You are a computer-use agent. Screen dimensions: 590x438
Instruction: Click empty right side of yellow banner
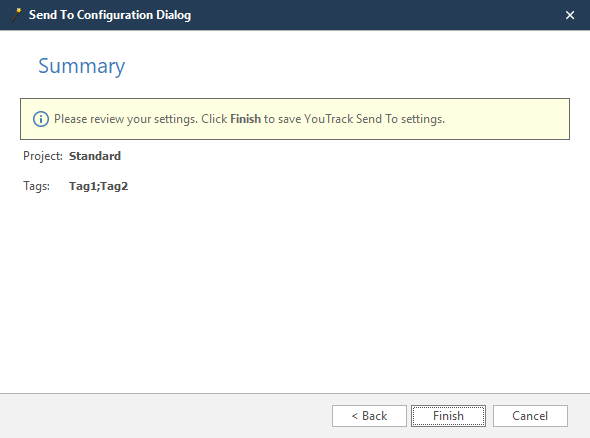click(508, 119)
